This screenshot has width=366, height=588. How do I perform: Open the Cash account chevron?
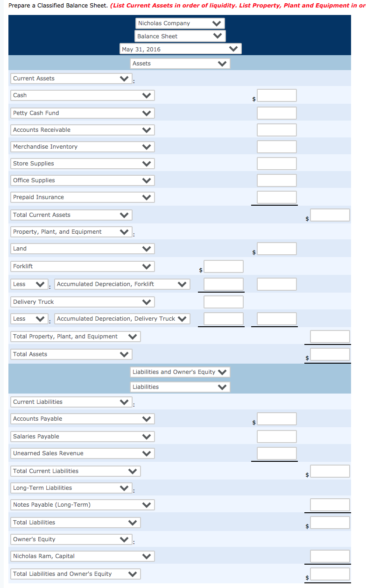pos(148,95)
